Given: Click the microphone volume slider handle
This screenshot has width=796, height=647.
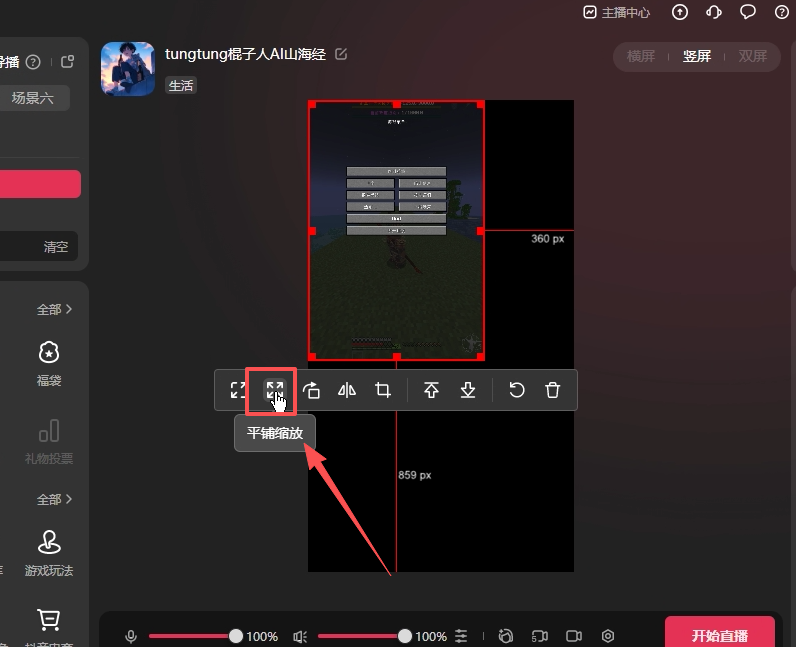Looking at the screenshot, I should pos(236,636).
